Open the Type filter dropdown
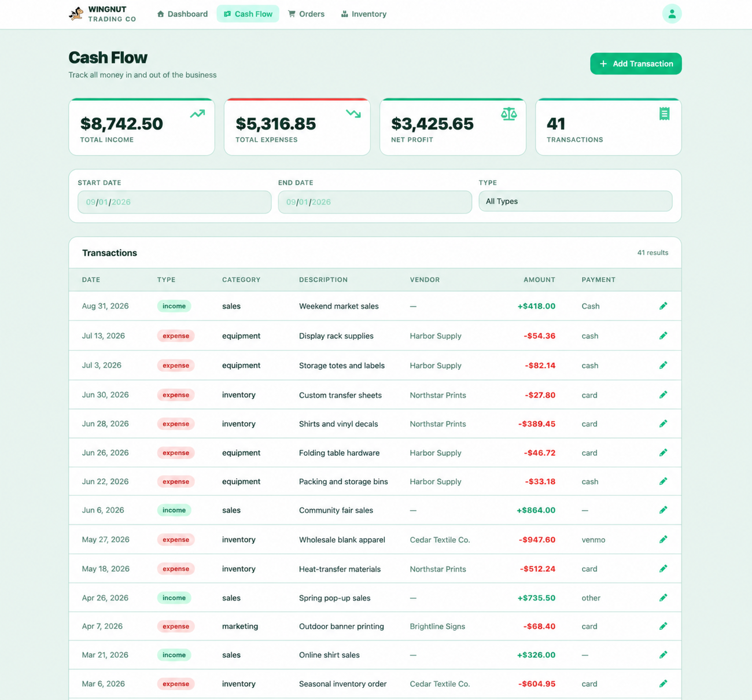This screenshot has height=700, width=752. 576,201
